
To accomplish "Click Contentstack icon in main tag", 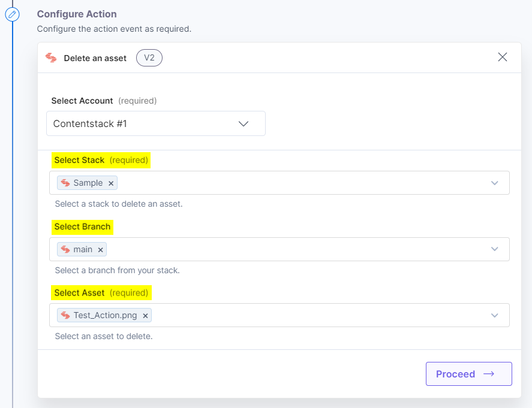I will point(65,249).
